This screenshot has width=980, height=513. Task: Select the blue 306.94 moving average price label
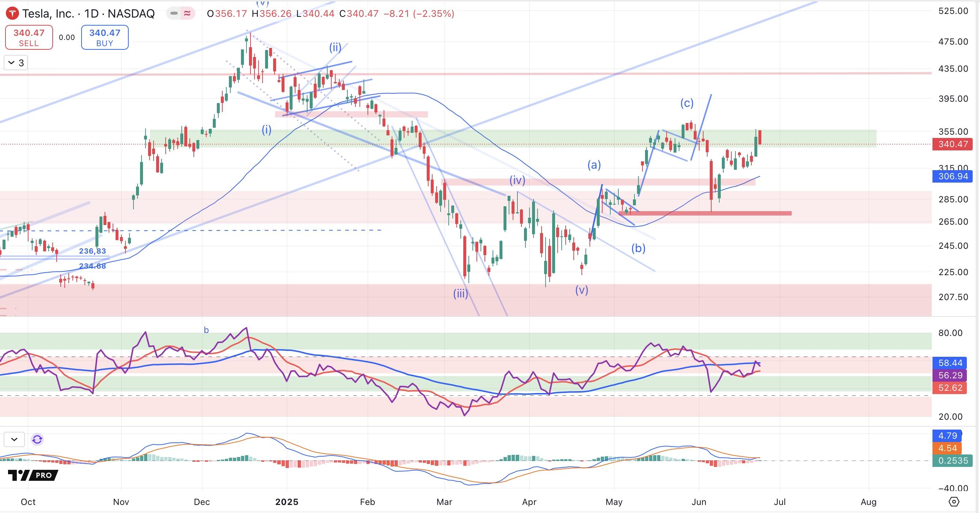[953, 176]
